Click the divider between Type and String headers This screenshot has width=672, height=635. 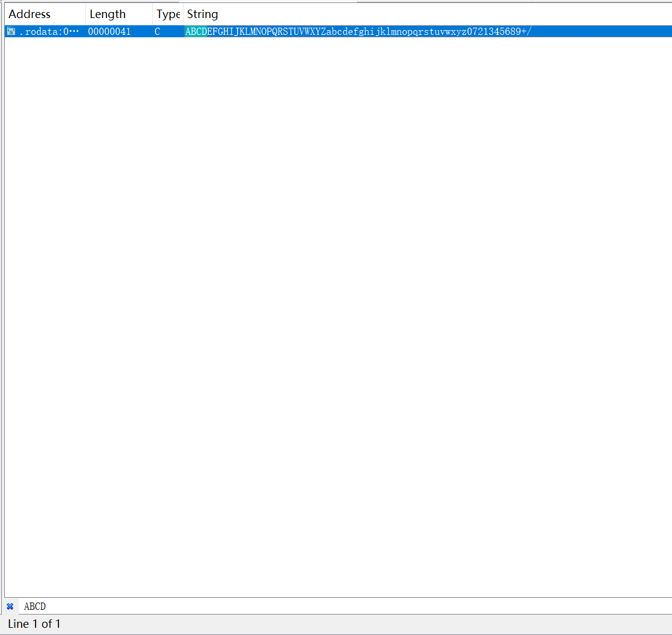pyautogui.click(x=183, y=14)
